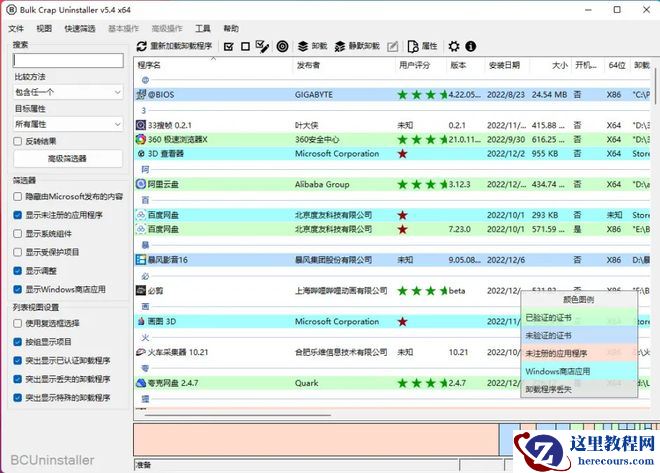Collapse the 火 group header
Viewport: 660px width, 473px height.
click(145, 337)
